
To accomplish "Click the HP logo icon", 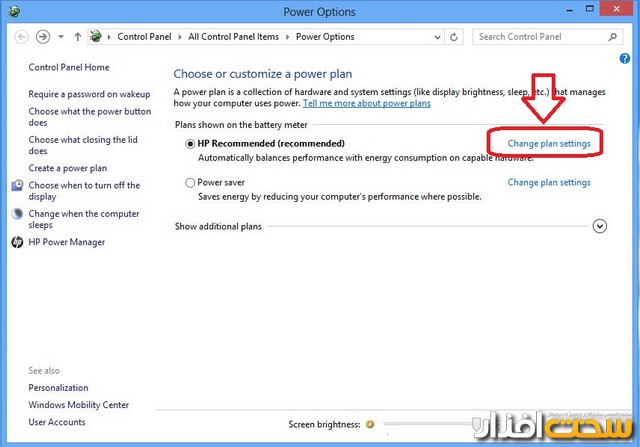I will tap(17, 242).
